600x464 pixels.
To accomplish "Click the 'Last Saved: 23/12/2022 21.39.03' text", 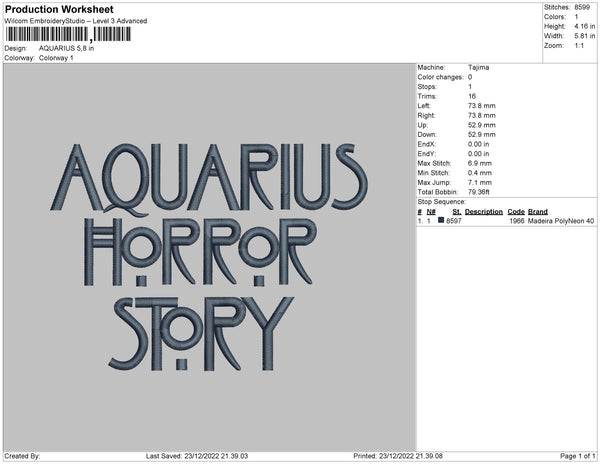I will 197,456.
